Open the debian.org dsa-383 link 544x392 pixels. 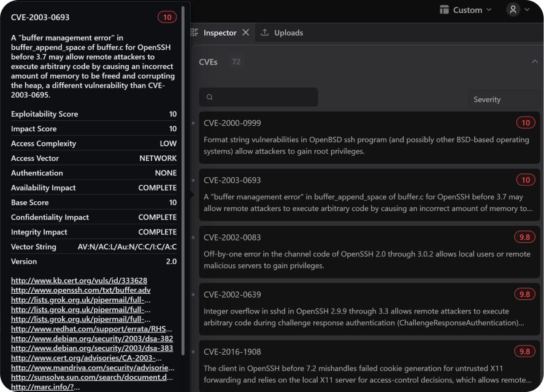point(92,348)
